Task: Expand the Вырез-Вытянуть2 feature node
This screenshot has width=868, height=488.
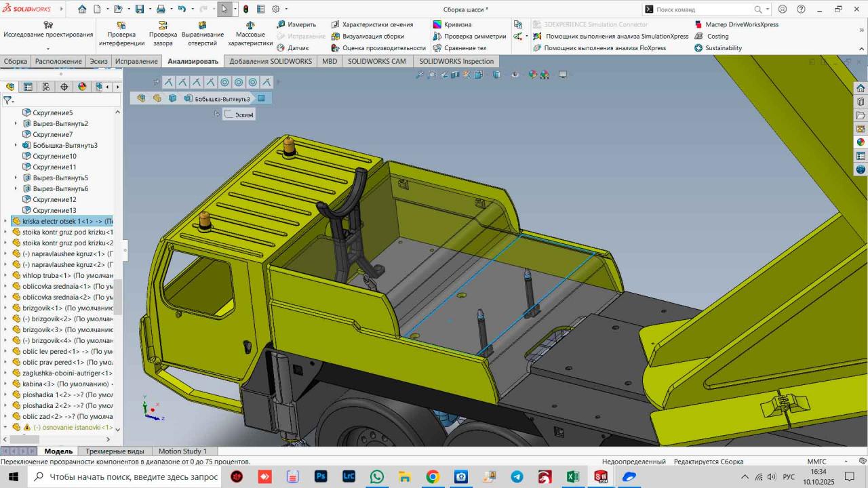Action: coord(16,123)
